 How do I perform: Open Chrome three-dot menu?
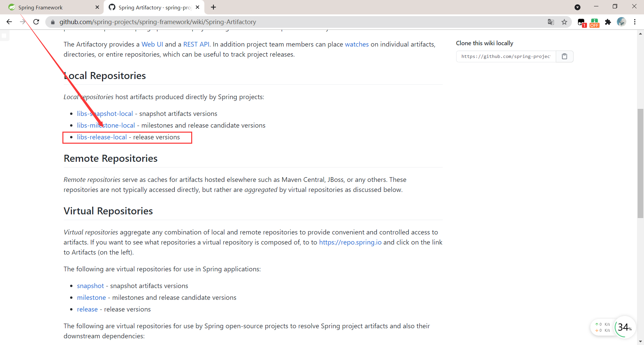tap(635, 22)
